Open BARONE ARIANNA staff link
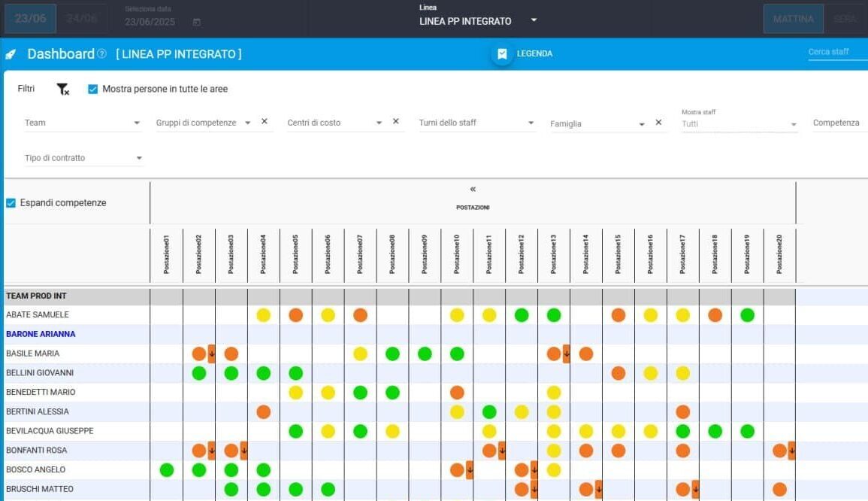 coord(41,334)
